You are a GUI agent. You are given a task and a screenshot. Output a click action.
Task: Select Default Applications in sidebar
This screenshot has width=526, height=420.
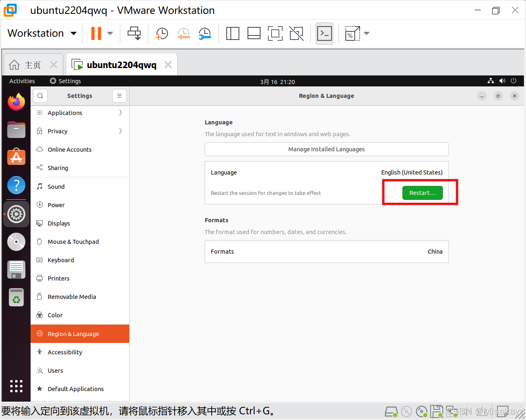(80, 389)
